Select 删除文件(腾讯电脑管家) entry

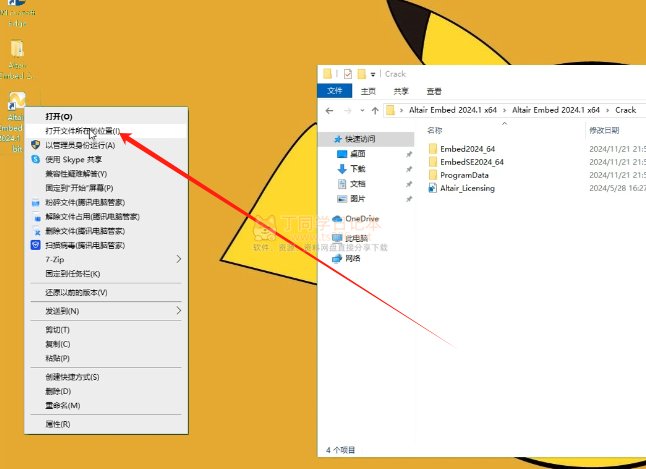coord(85,231)
